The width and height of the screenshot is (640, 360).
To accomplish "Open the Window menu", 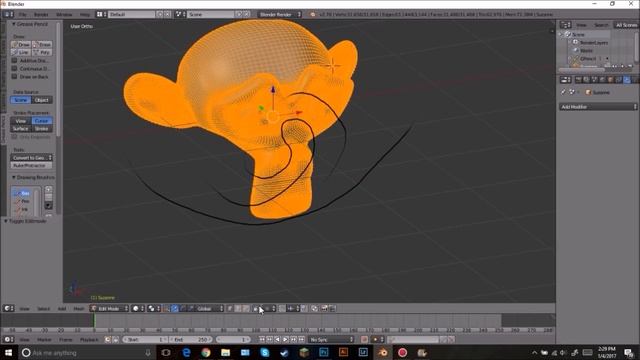I will click(64, 14).
